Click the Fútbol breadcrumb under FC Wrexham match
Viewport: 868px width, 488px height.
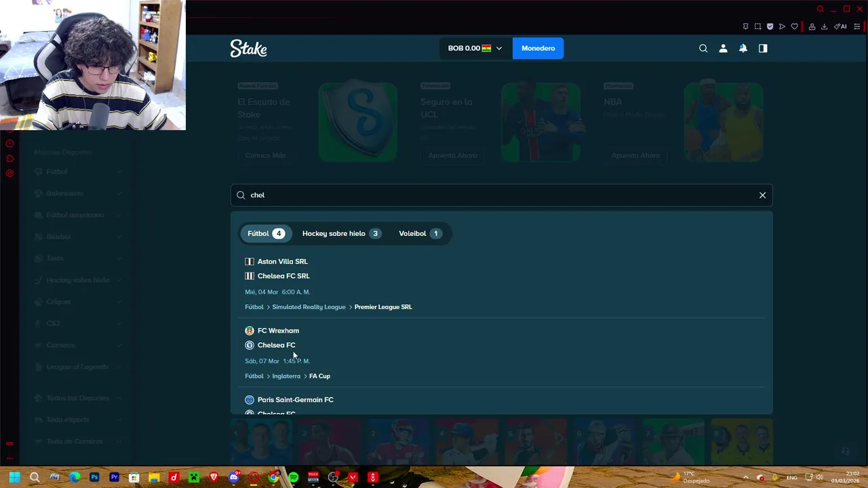click(x=254, y=376)
